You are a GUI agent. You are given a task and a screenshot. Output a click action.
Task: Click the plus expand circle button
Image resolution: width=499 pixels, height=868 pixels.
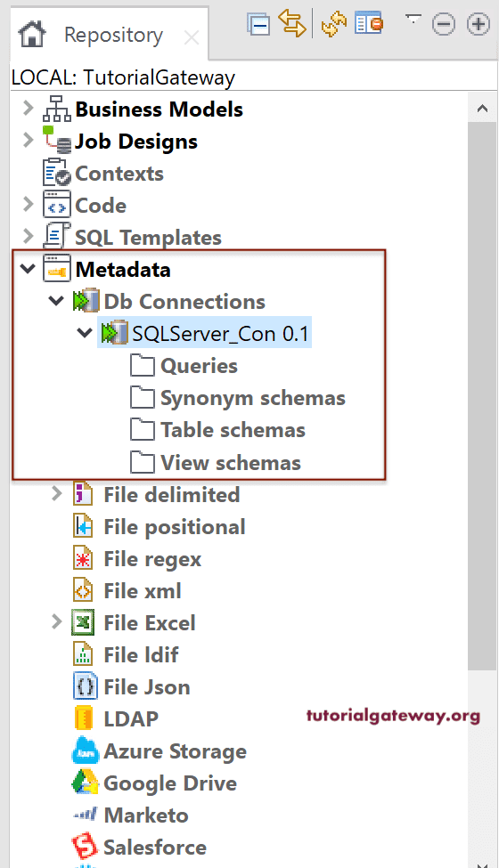[479, 24]
